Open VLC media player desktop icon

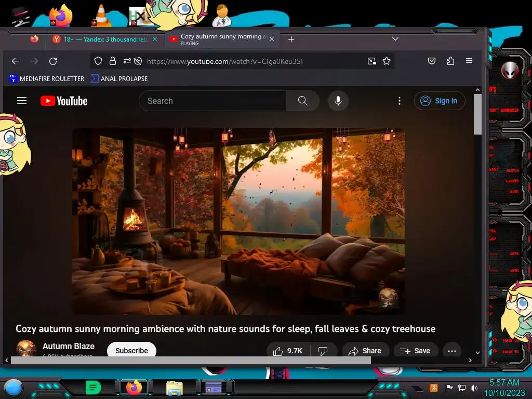(101, 16)
